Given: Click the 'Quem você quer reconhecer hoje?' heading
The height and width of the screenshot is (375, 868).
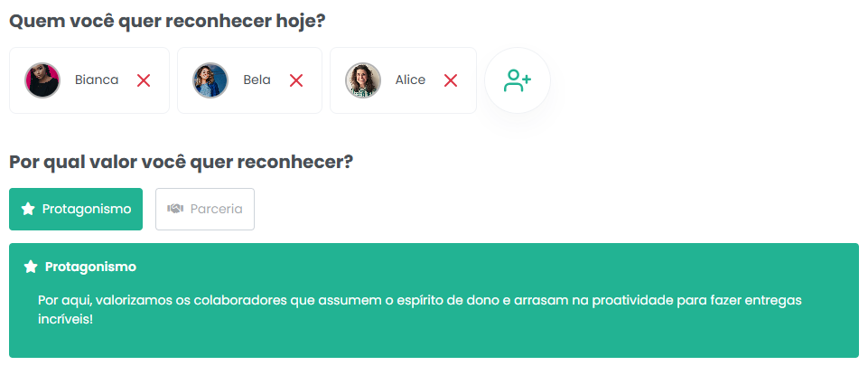Looking at the screenshot, I should click(x=167, y=22).
